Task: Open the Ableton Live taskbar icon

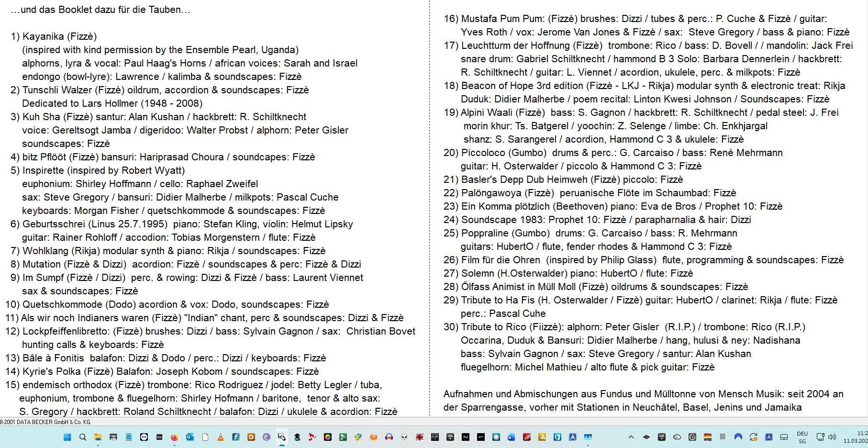Action: point(159,437)
